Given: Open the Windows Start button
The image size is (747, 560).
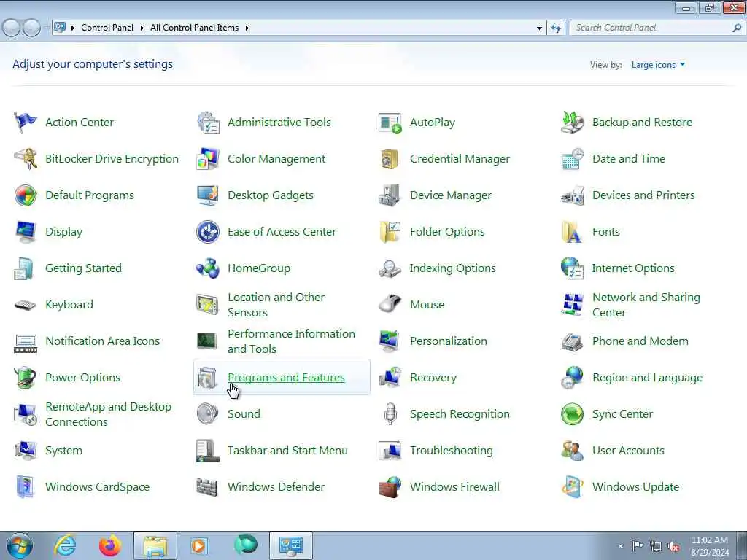Looking at the screenshot, I should (x=20, y=545).
